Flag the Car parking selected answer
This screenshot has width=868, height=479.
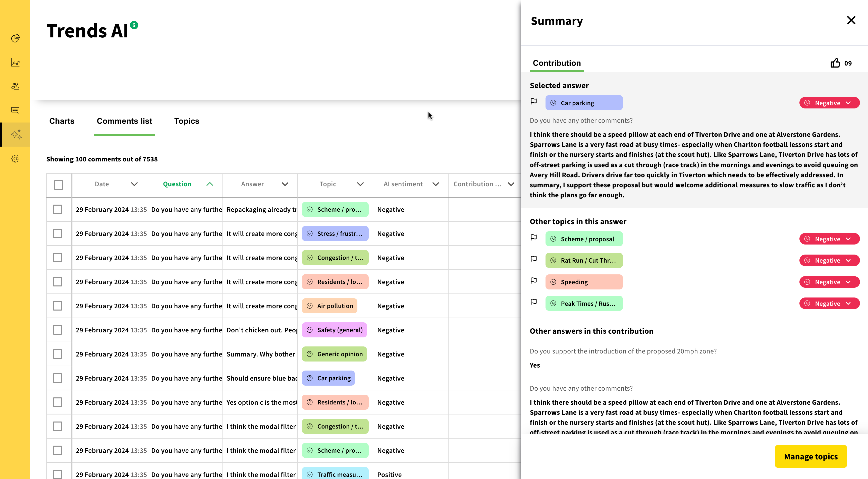533,101
